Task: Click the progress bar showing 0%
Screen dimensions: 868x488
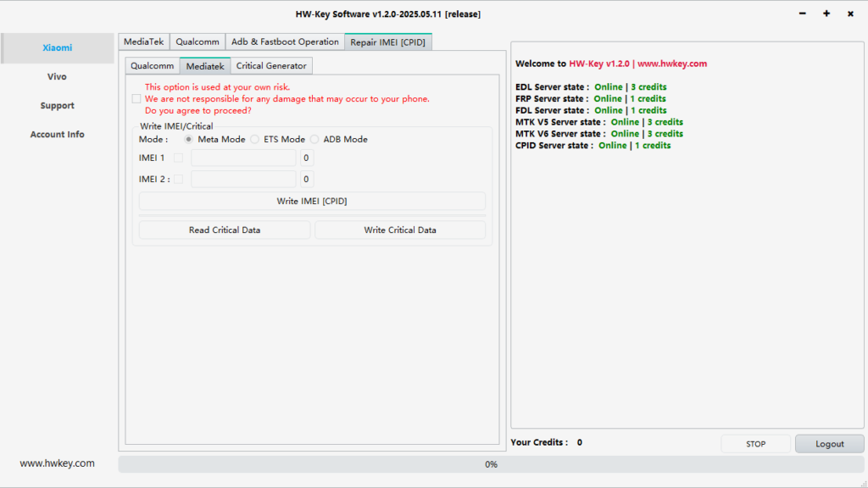Action: point(490,464)
